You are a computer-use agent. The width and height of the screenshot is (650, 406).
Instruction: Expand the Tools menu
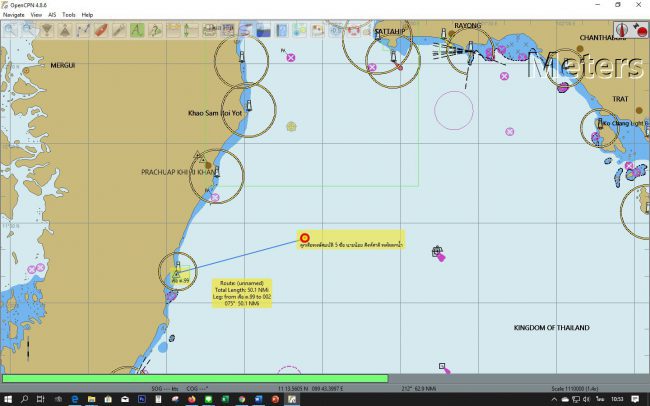pyautogui.click(x=68, y=15)
